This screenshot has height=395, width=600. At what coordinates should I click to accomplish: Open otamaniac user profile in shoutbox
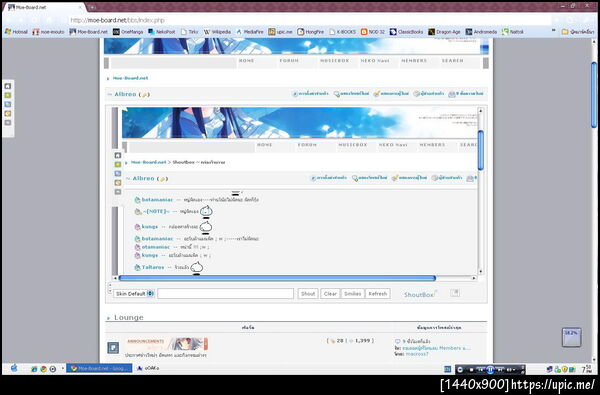[155, 247]
